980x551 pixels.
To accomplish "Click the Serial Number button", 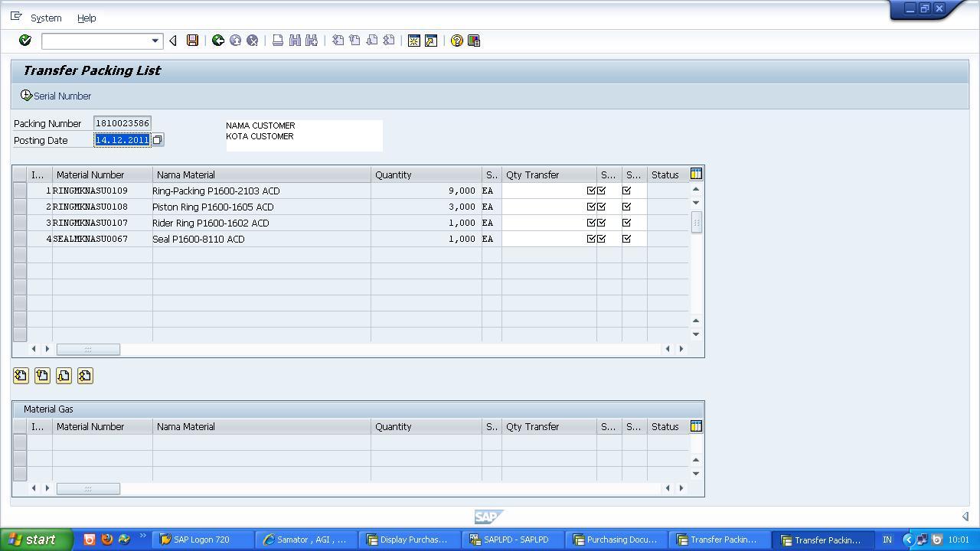I will 56,96.
